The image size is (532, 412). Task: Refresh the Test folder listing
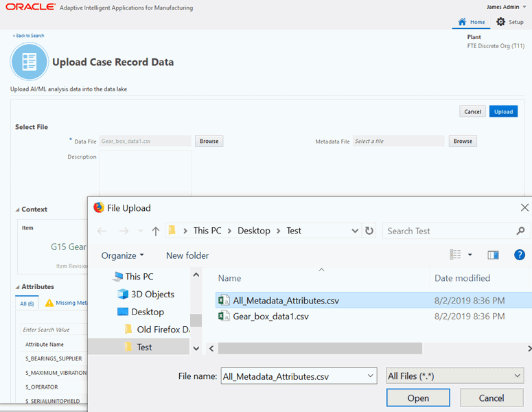click(369, 231)
